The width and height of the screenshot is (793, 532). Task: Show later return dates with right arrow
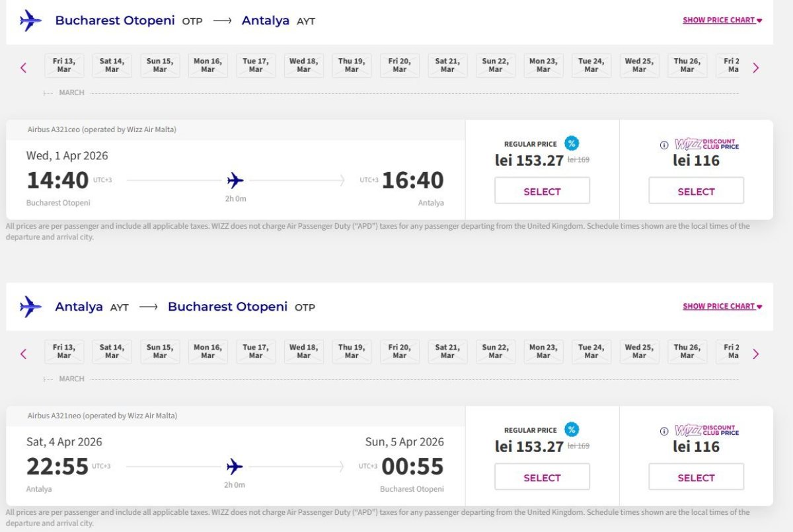click(x=756, y=354)
